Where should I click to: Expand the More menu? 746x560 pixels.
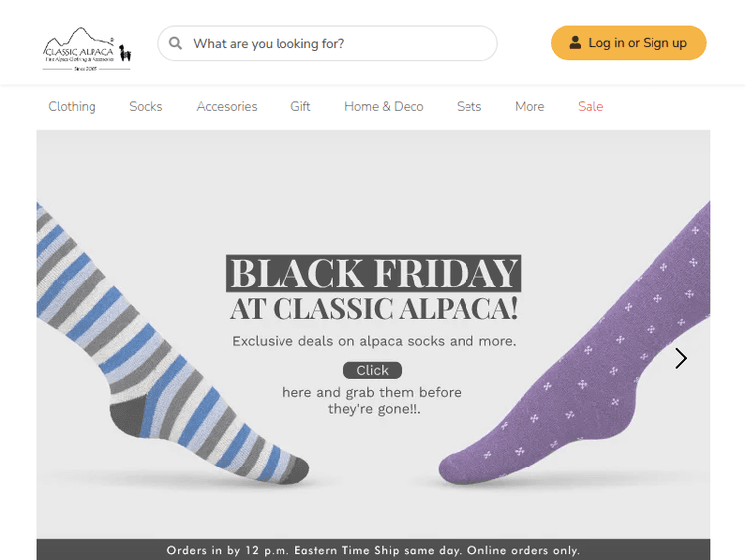point(529,106)
